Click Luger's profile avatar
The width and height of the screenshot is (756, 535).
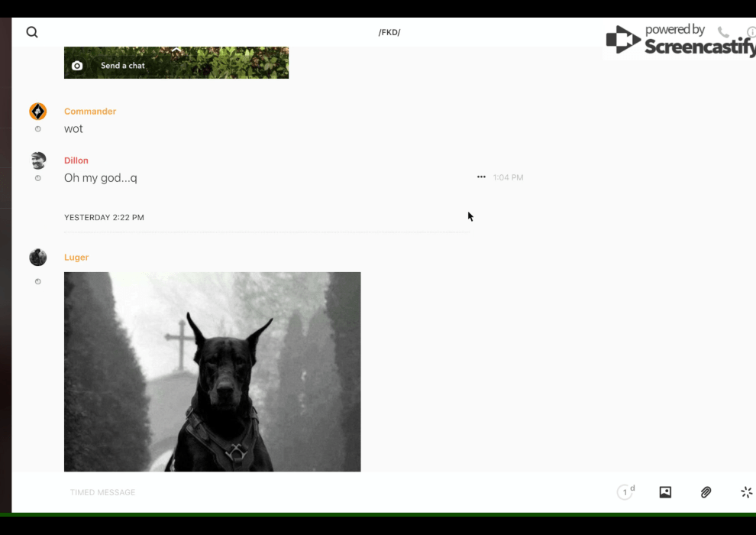point(38,258)
